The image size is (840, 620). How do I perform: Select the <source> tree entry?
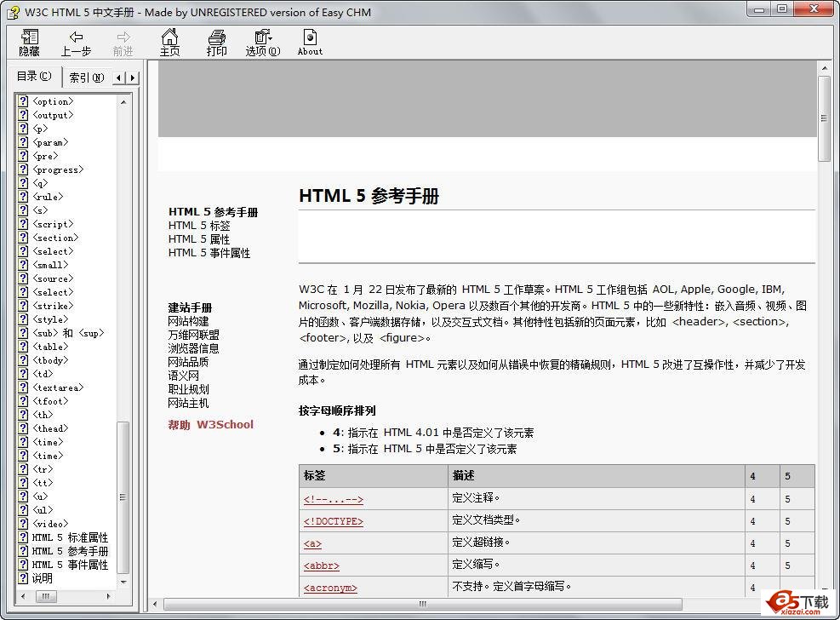click(x=53, y=278)
